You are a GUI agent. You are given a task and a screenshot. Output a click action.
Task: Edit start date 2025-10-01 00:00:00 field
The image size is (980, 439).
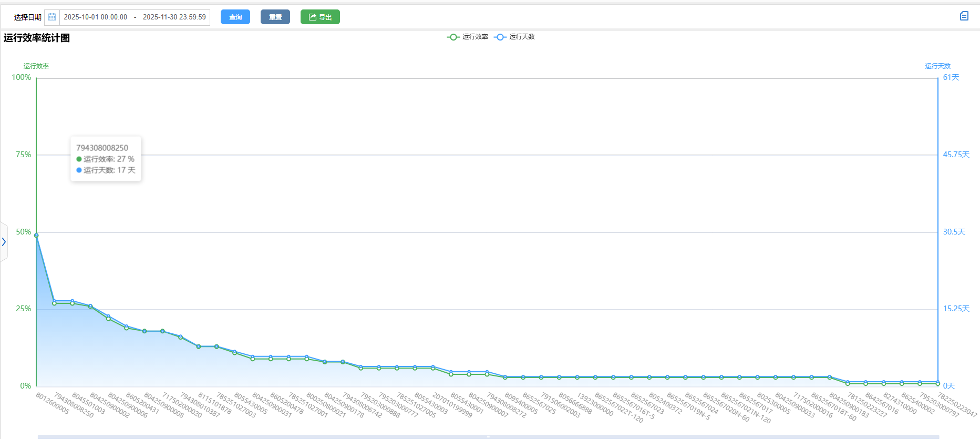point(96,17)
